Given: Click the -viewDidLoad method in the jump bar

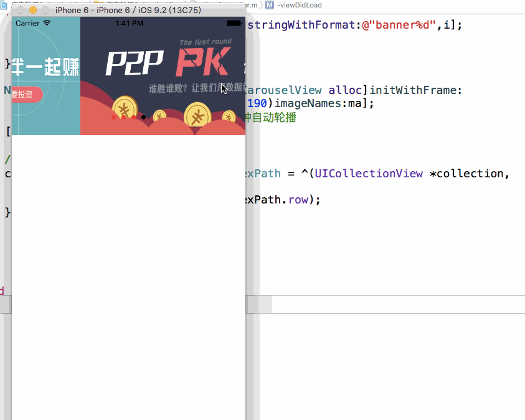Looking at the screenshot, I should click(300, 5).
